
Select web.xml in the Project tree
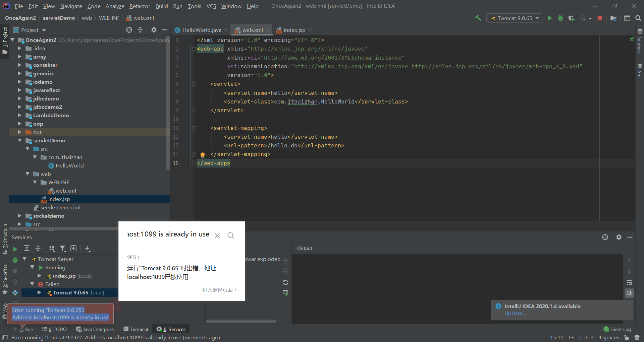pyautogui.click(x=62, y=191)
